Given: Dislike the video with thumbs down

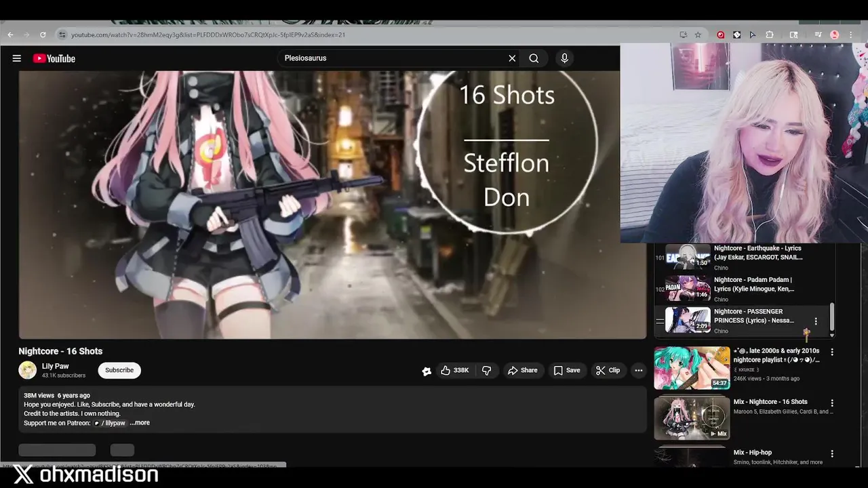Looking at the screenshot, I should pyautogui.click(x=486, y=370).
